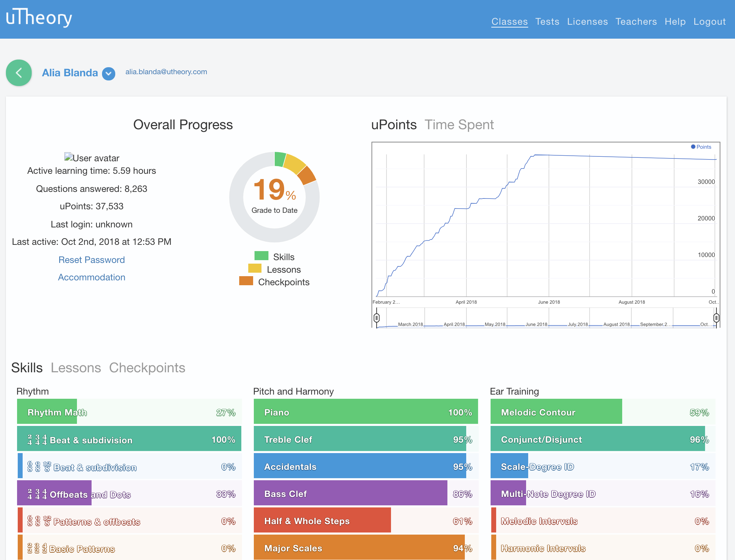Open the Rhythm Math skill bar
This screenshot has height=560, width=735.
click(129, 412)
